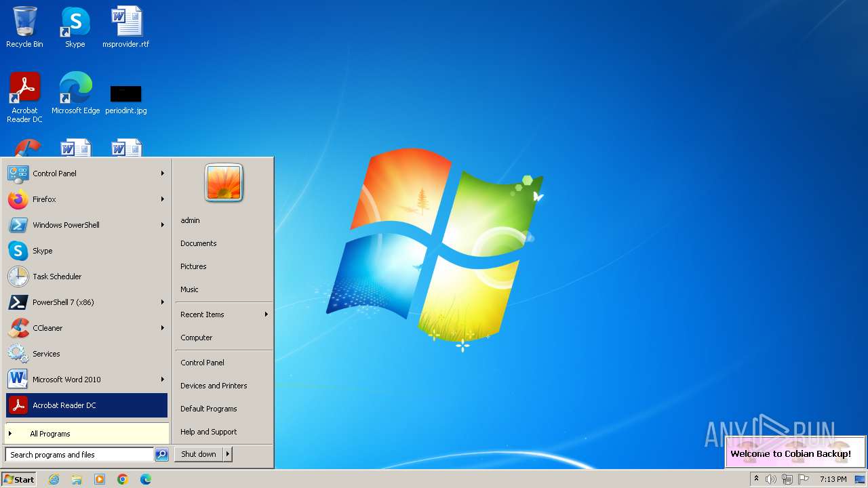Click the Acrobat Reader DC icon in Start menu
The height and width of the screenshot is (488, 868).
[18, 405]
